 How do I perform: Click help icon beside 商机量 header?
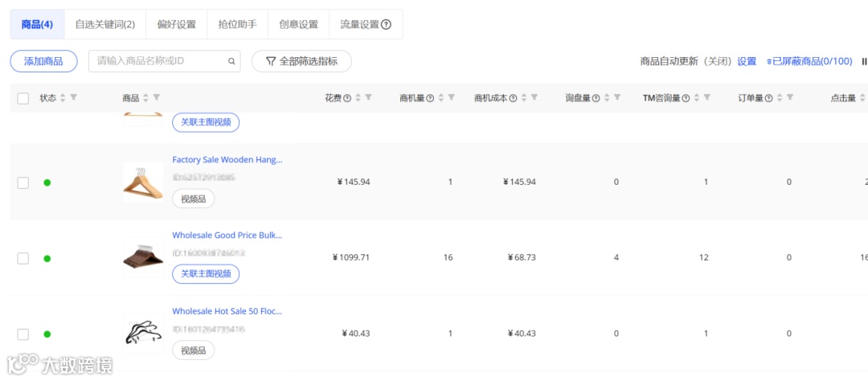click(x=430, y=98)
